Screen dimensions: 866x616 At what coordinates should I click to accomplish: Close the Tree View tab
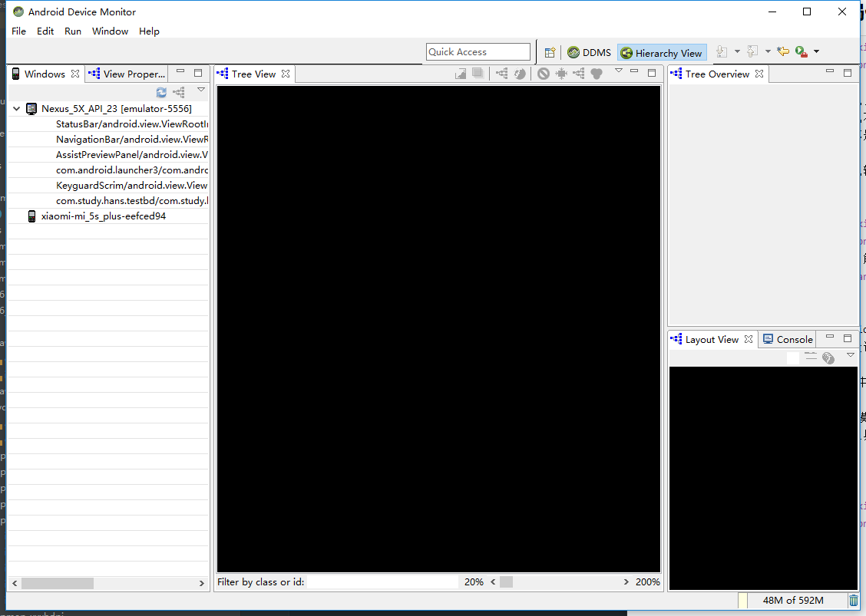click(286, 74)
